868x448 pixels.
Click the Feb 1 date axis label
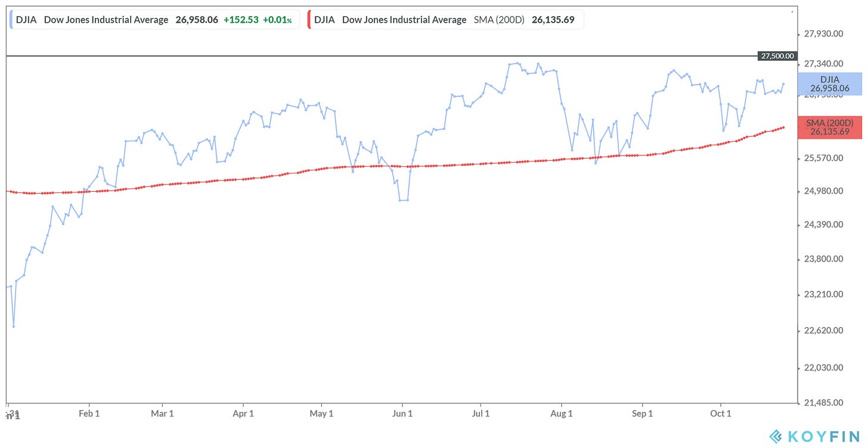coord(89,413)
